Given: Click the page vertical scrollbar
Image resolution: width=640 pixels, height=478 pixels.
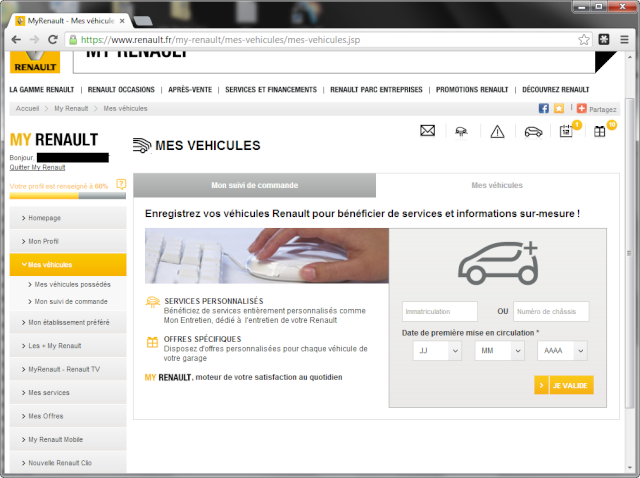Looking at the screenshot, I should point(630,253).
